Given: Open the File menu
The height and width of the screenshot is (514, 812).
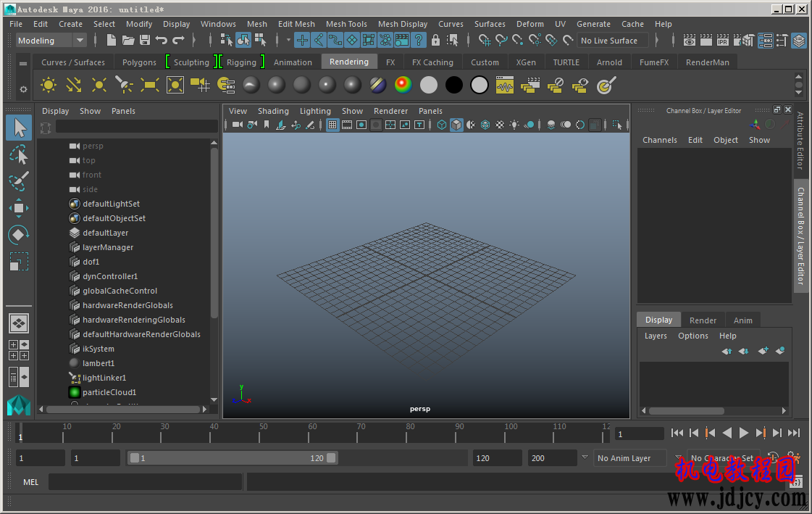Looking at the screenshot, I should (x=16, y=24).
